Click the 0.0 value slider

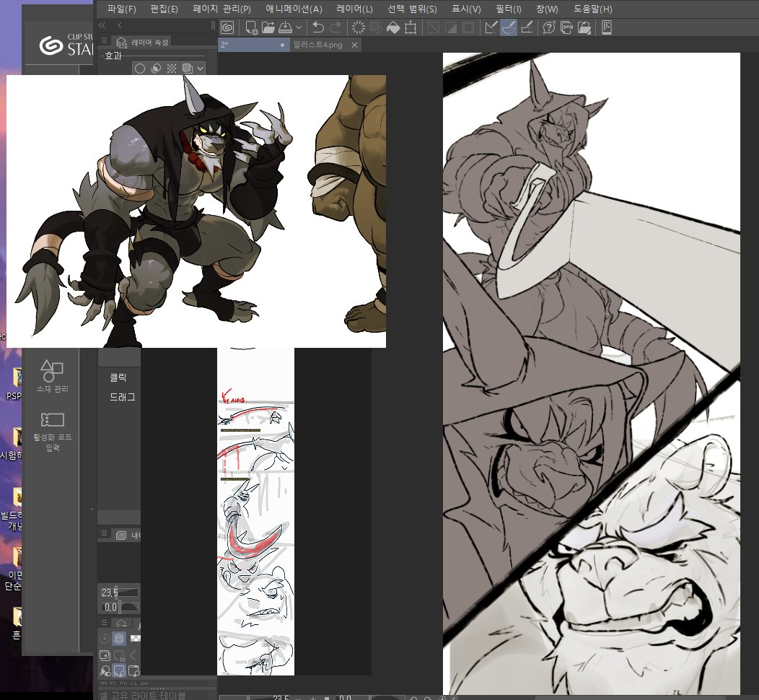(x=119, y=607)
